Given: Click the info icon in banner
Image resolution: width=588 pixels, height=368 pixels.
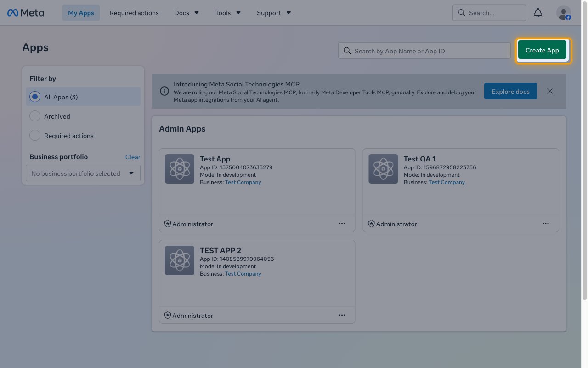Looking at the screenshot, I should [x=164, y=91].
